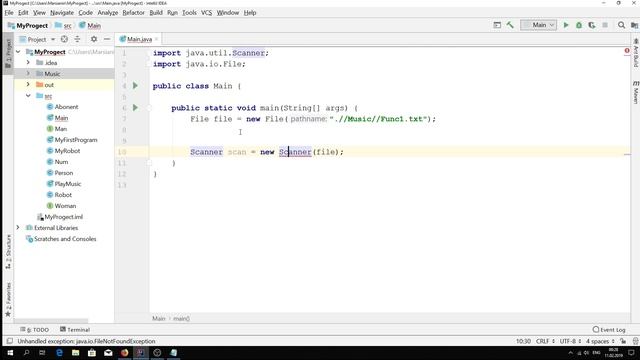The image size is (640, 360).
Task: Select the MyRobot class
Action: tap(67, 151)
